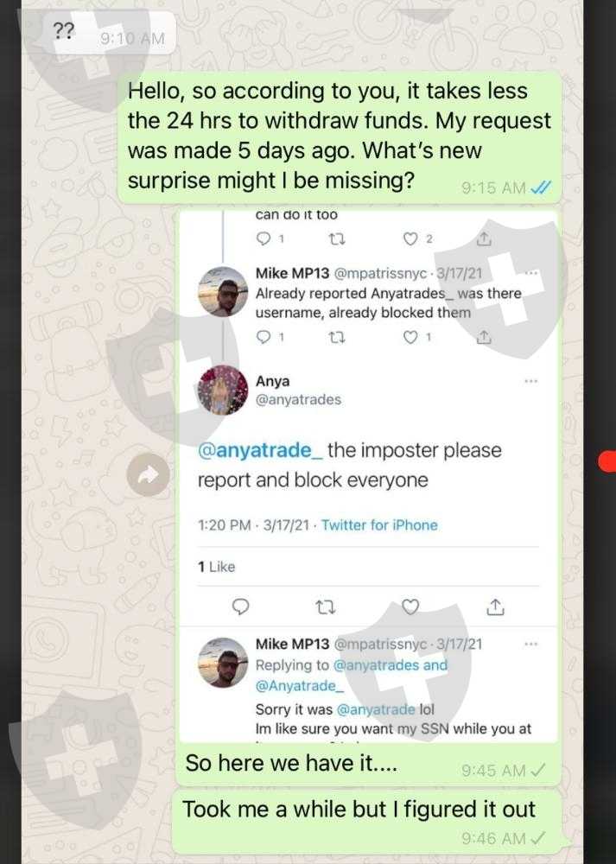Viewport: 616px width, 864px height.
Task: Open Anya's profile picture
Action: pos(223,390)
